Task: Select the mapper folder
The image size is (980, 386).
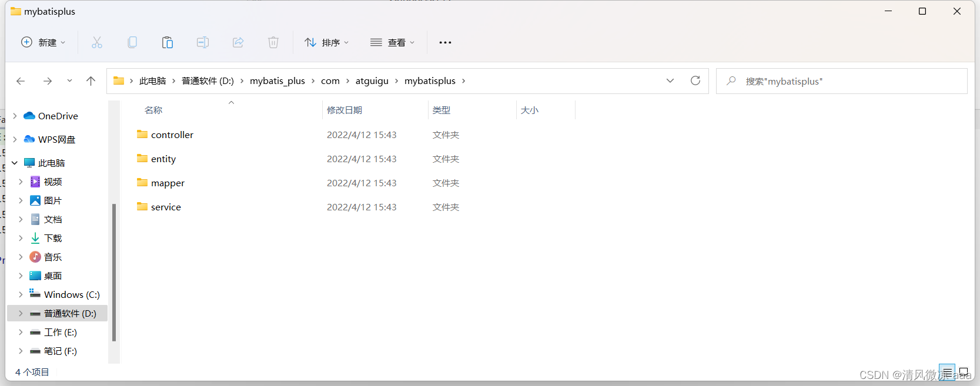Action: tap(168, 183)
